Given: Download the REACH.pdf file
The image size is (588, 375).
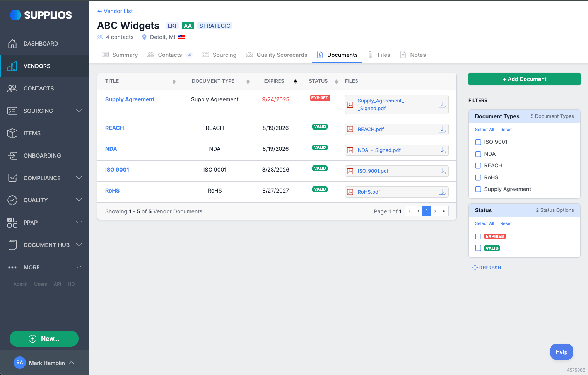Looking at the screenshot, I should pos(442,130).
